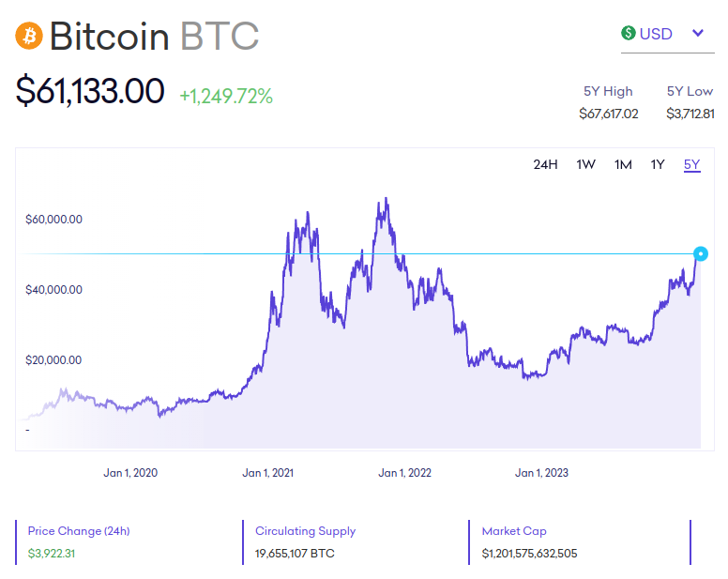
Task: Click the Price Change (24h) label
Action: (x=79, y=531)
